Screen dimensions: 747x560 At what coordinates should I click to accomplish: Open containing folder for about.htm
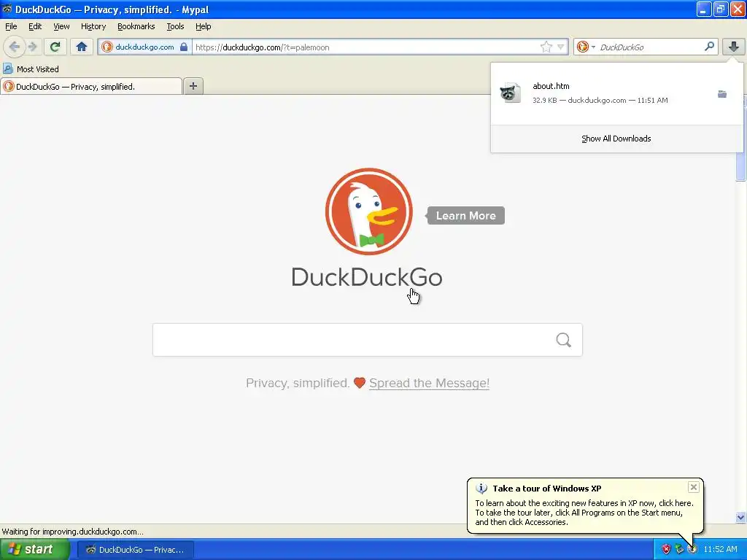[x=721, y=94]
